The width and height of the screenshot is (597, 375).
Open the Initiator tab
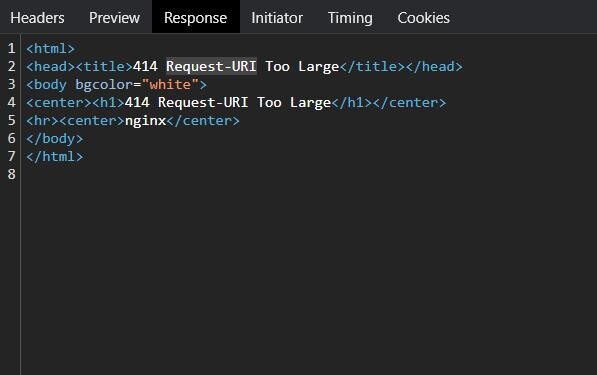[x=277, y=18]
